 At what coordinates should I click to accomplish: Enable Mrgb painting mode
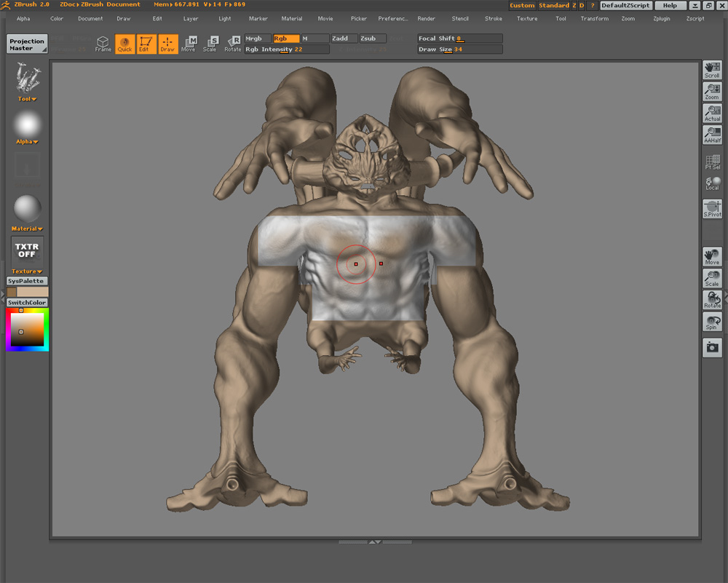[255, 38]
